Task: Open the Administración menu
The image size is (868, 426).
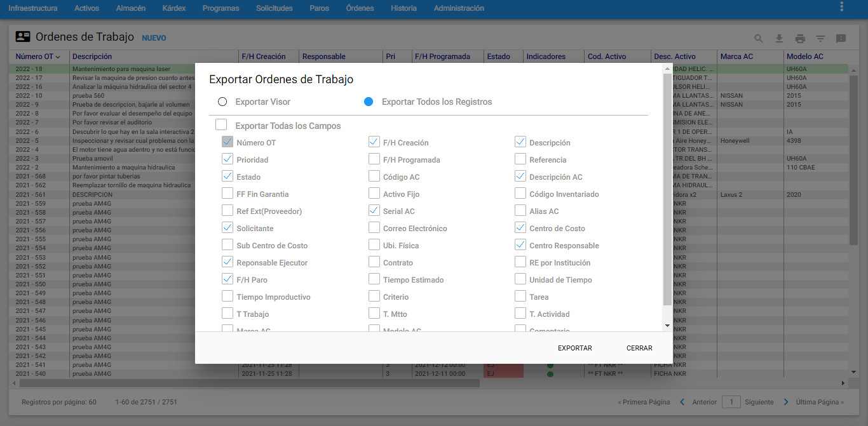Action: 458,8
